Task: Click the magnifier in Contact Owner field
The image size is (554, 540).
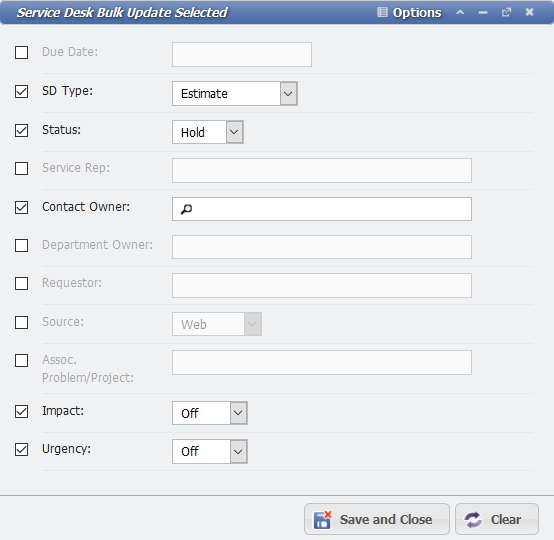Action: coord(186,209)
